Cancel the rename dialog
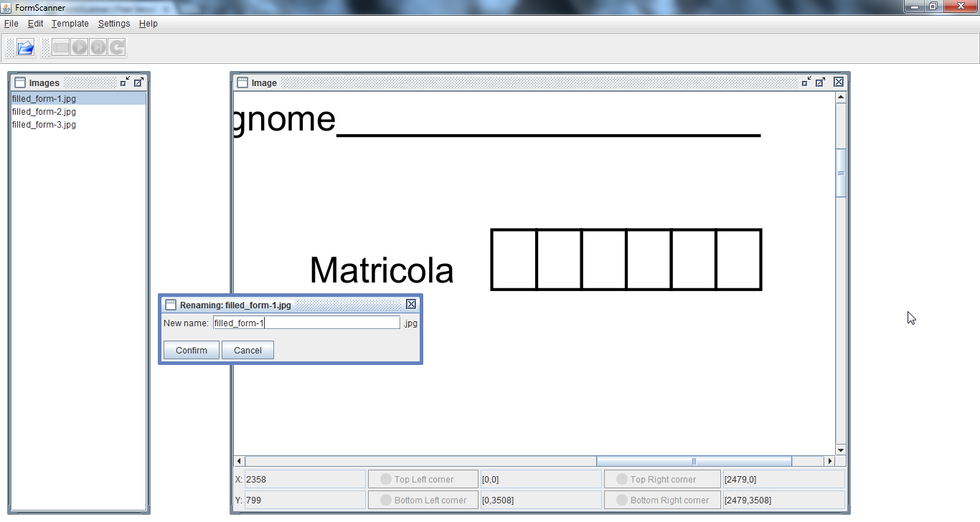Image resolution: width=980 pixels, height=522 pixels. tap(248, 350)
